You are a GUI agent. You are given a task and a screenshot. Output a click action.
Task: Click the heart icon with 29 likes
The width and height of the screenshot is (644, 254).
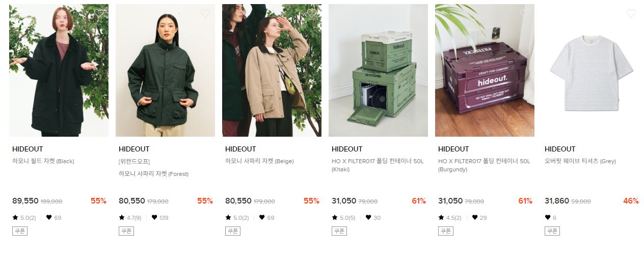click(x=475, y=217)
